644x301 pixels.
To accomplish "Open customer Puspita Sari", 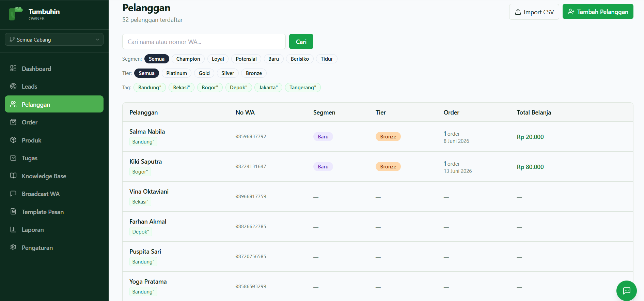I will 145,252.
